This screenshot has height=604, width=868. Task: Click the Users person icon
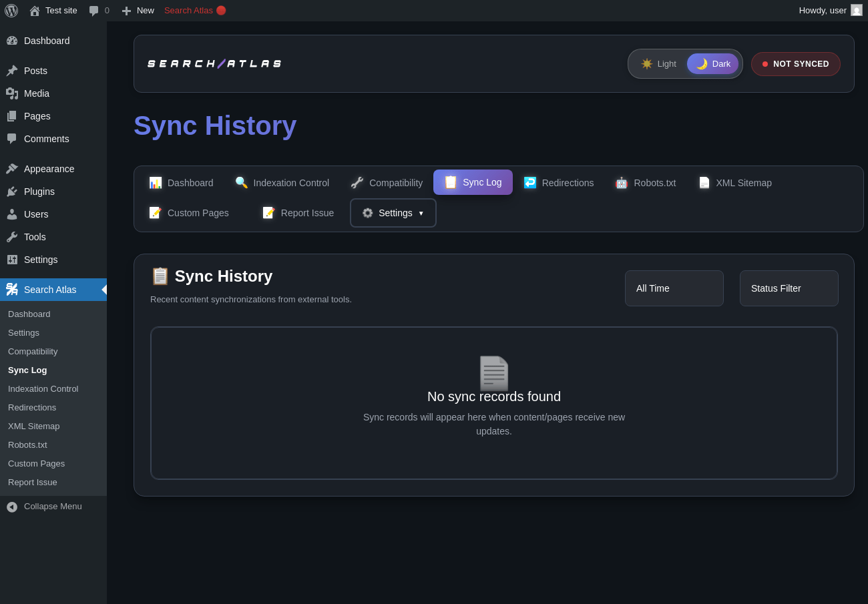(x=12, y=214)
